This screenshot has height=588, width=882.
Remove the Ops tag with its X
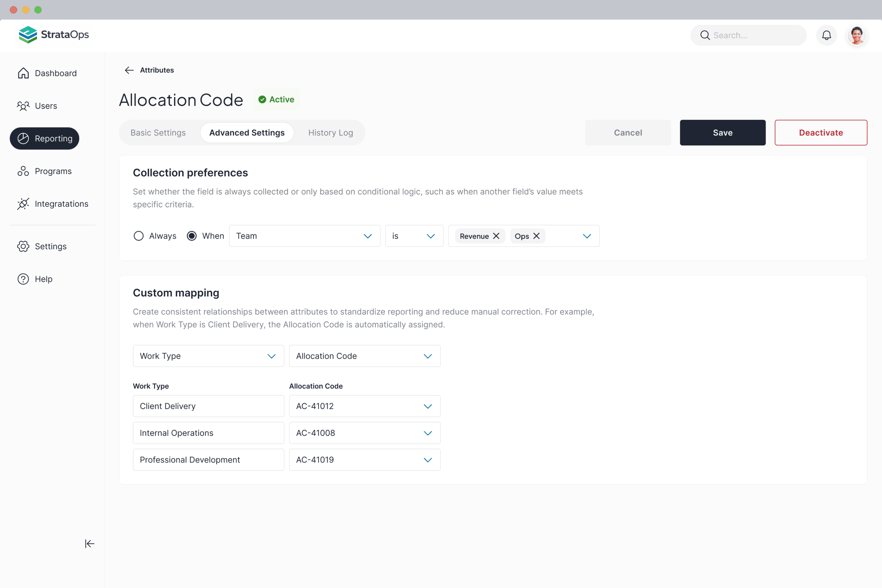(537, 236)
